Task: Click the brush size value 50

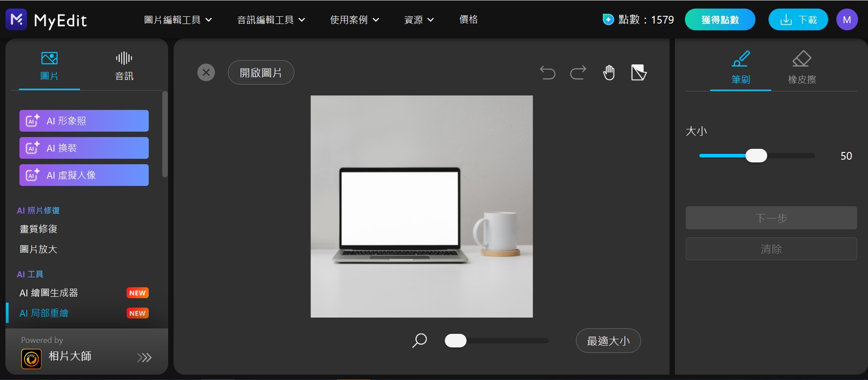Action: [846, 156]
